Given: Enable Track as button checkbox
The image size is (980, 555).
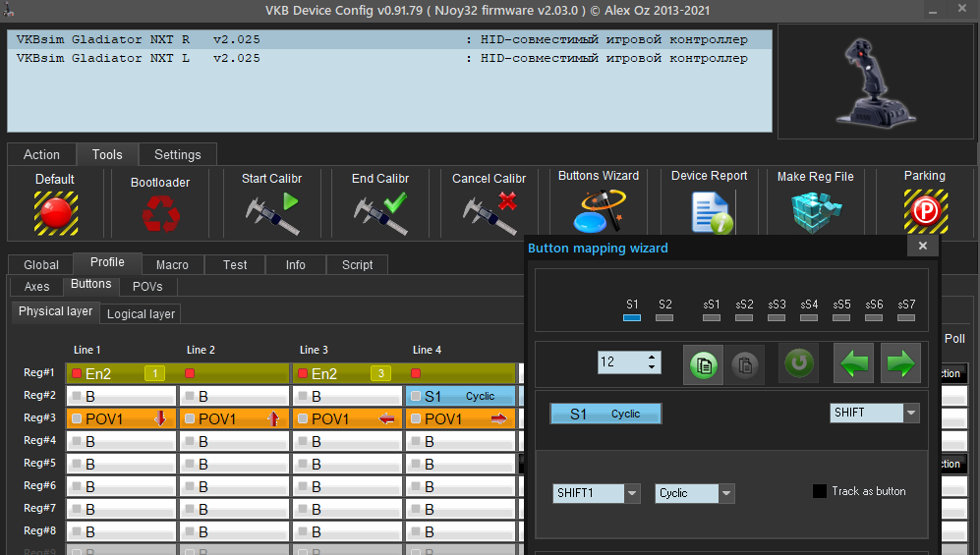Looking at the screenshot, I should [820, 491].
